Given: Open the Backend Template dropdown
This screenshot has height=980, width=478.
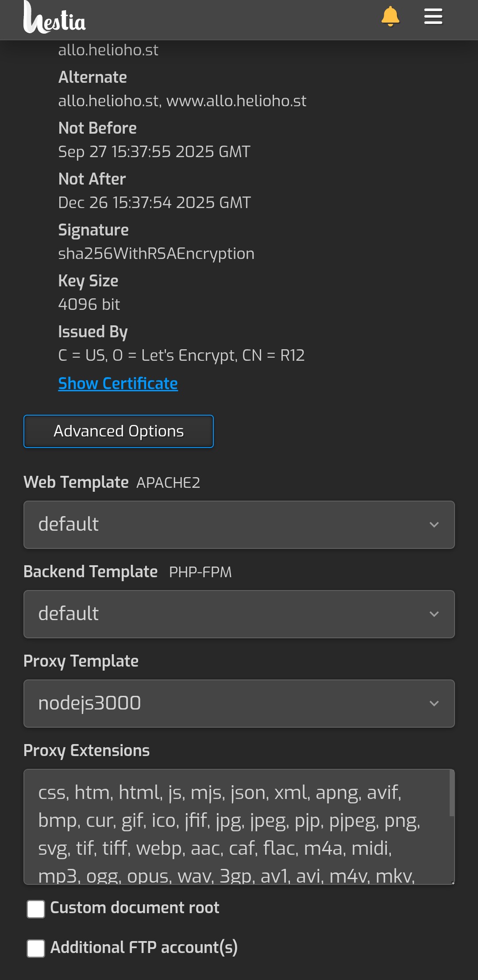Looking at the screenshot, I should point(239,614).
